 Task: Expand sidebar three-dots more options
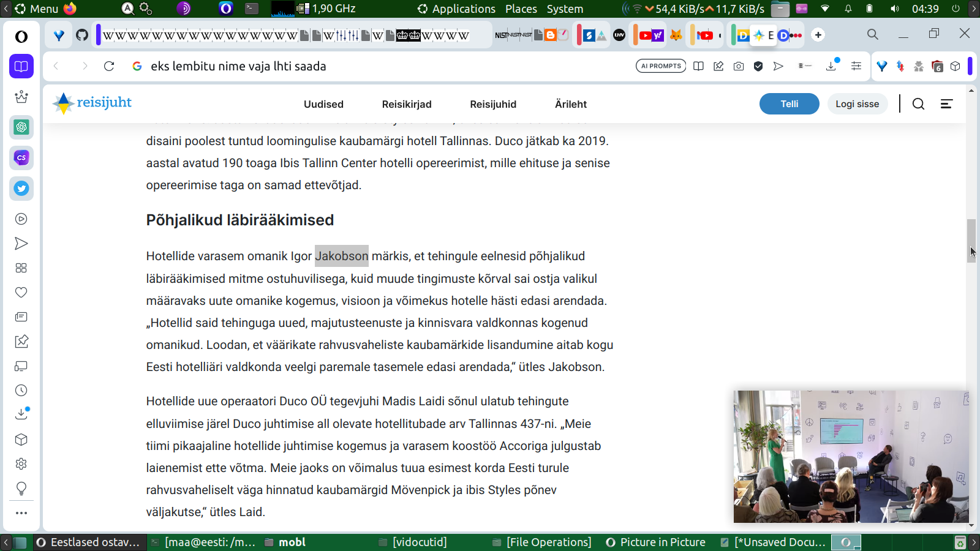click(21, 513)
